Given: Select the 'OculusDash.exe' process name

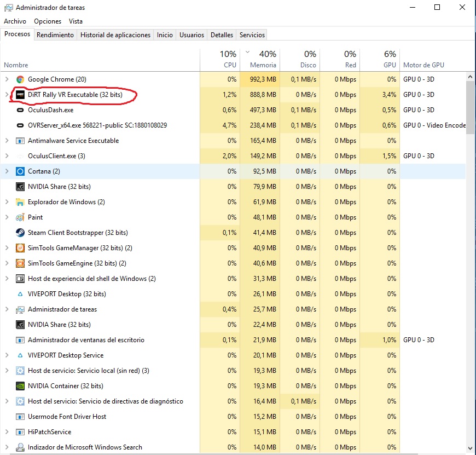Looking at the screenshot, I should pos(51,110).
